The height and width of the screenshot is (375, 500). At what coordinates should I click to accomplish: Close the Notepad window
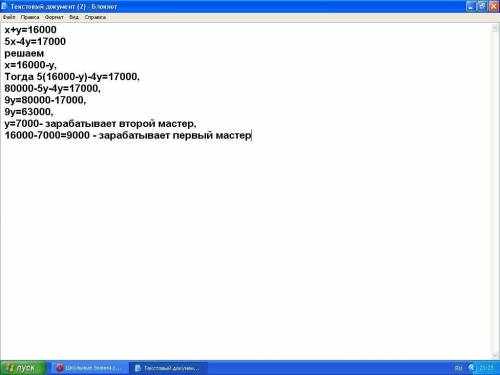coord(494,6)
